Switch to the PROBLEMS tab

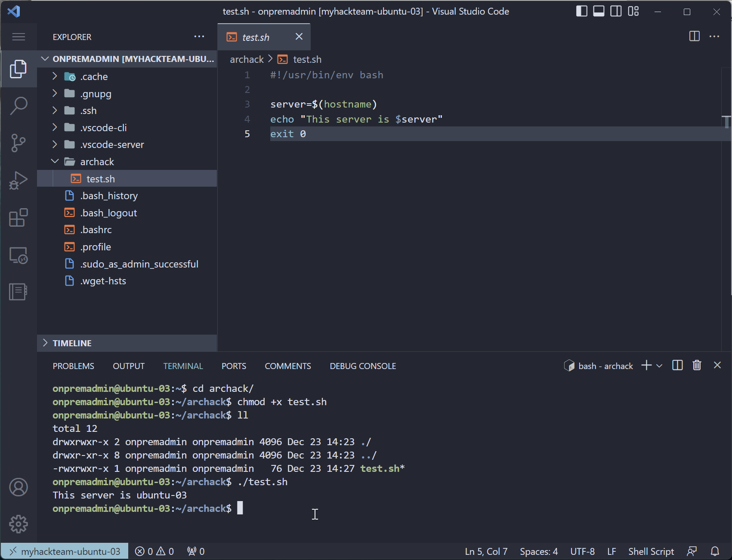pos(73,366)
